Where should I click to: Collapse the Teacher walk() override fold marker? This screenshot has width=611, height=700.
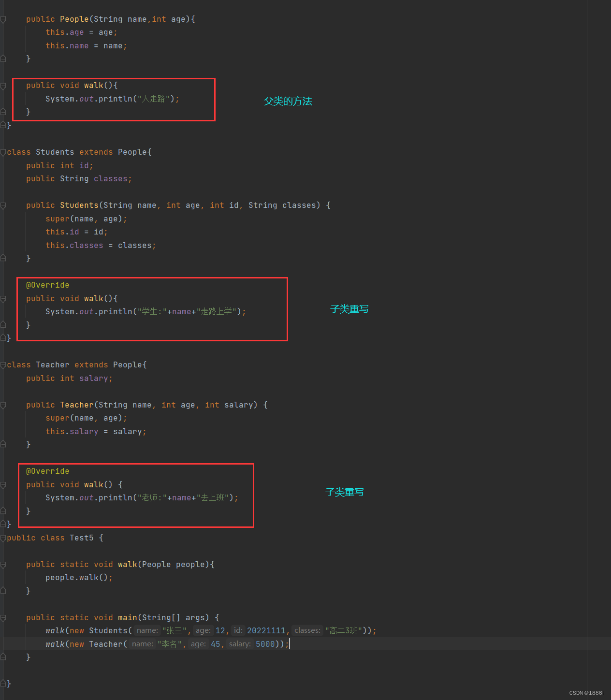pyautogui.click(x=3, y=485)
